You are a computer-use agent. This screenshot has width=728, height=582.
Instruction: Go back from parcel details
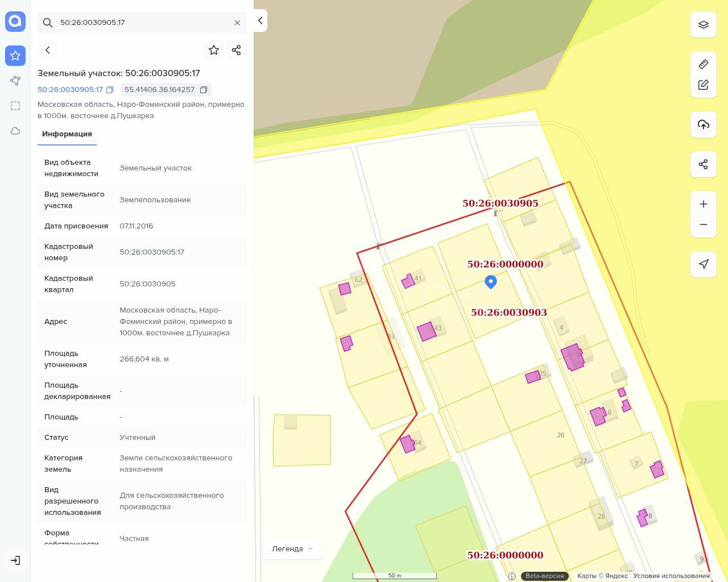click(48, 50)
